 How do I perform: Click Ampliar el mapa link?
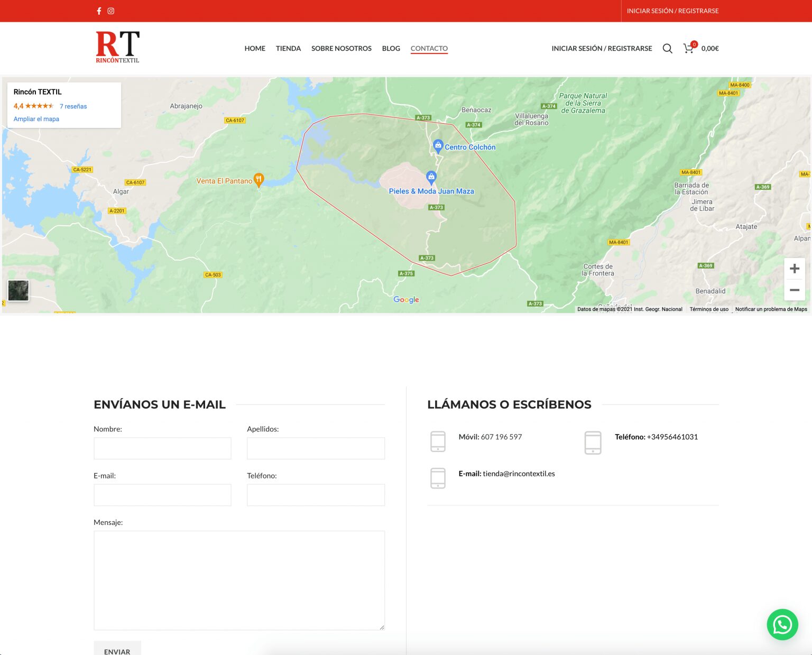point(36,119)
